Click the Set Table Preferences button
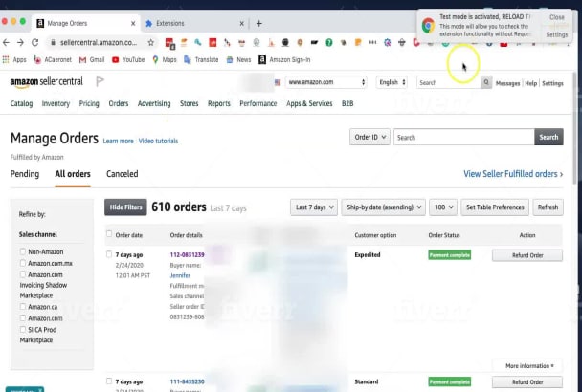This screenshot has height=392, width=582. click(x=495, y=207)
